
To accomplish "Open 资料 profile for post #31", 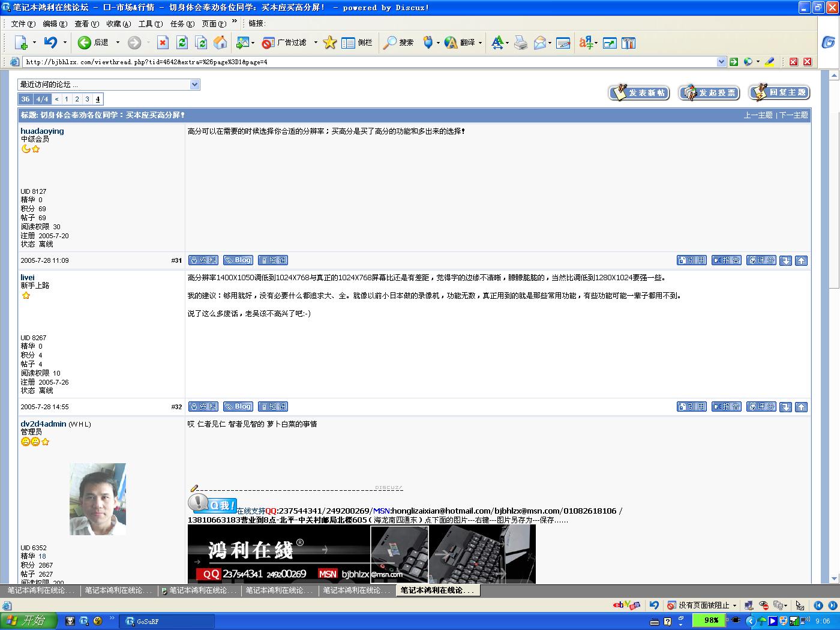I will click(x=203, y=260).
